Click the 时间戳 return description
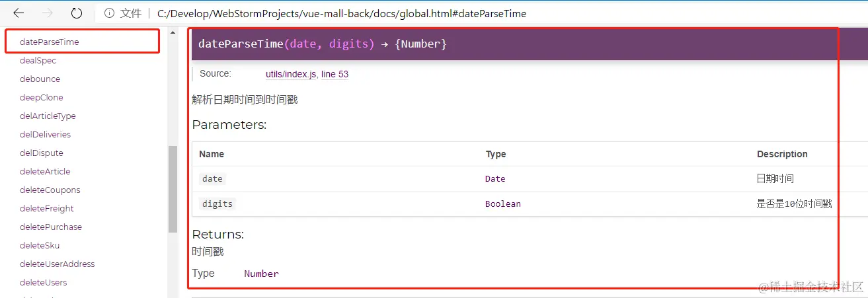Screen dimensions: 868x298 tap(208, 251)
